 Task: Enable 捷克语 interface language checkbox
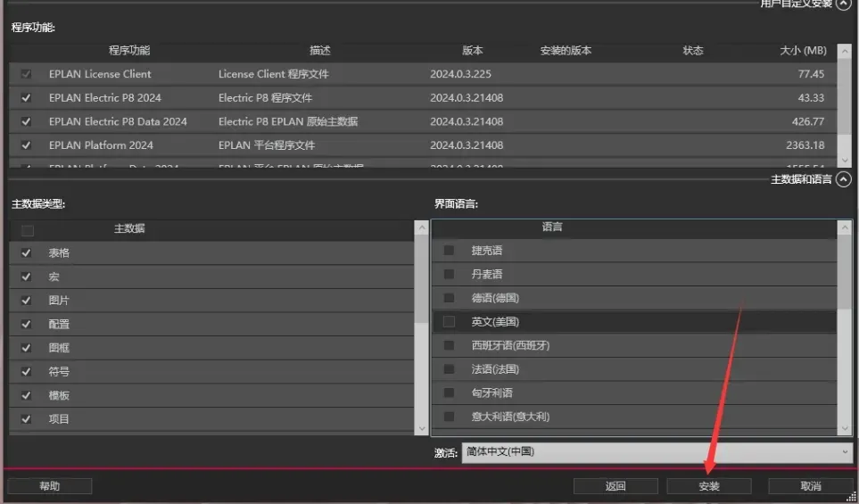(449, 251)
